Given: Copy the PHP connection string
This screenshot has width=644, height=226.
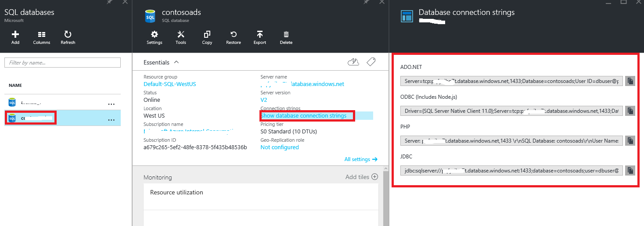Looking at the screenshot, I should (x=630, y=141).
